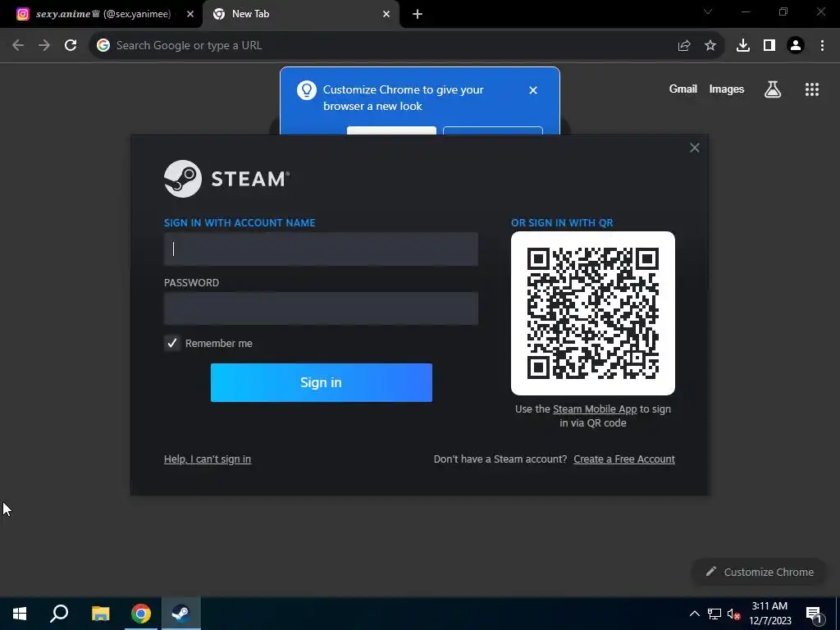Click the Steam taskbar icon
Image resolution: width=840 pixels, height=630 pixels.
(181, 614)
